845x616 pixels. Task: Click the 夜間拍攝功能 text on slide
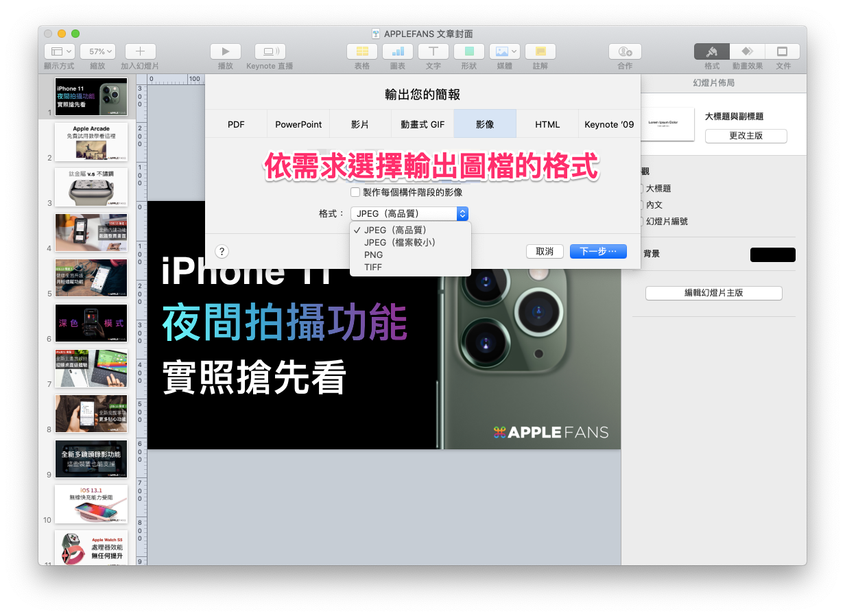pyautogui.click(x=285, y=322)
